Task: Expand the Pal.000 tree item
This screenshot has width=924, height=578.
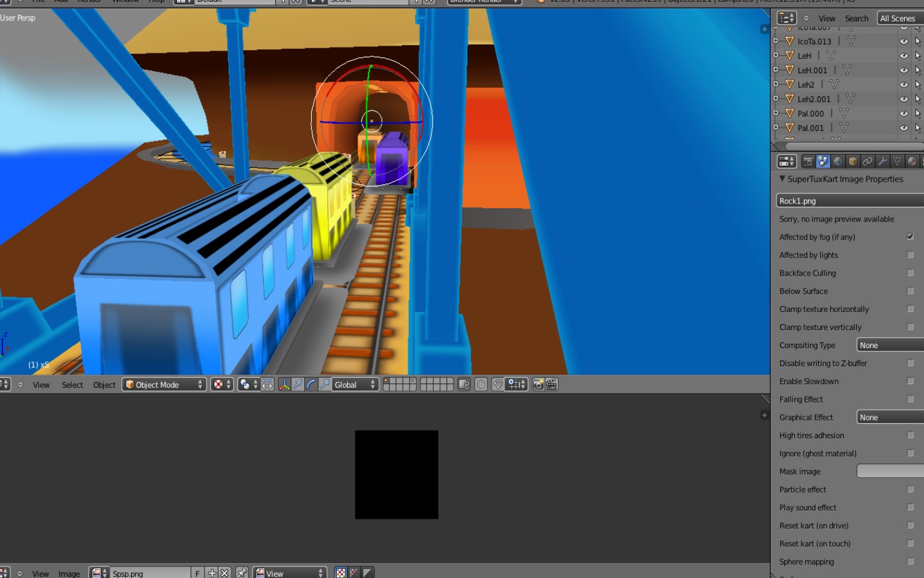Action: [x=776, y=114]
